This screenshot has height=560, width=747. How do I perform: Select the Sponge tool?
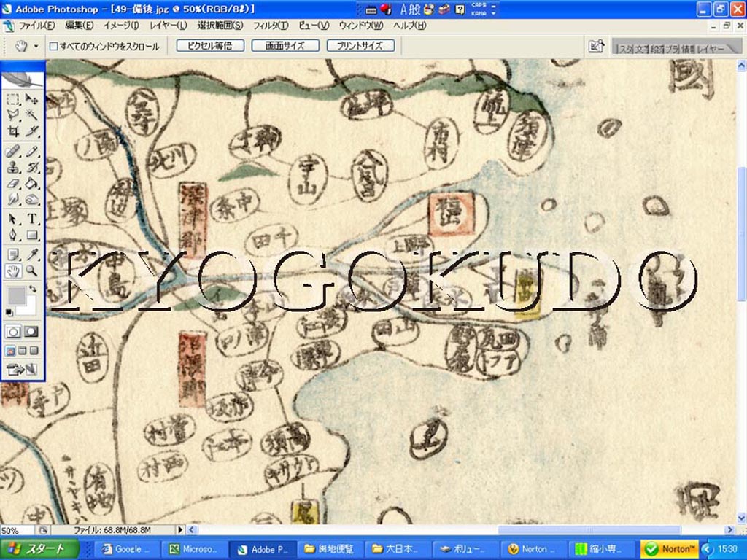pyautogui.click(x=31, y=199)
